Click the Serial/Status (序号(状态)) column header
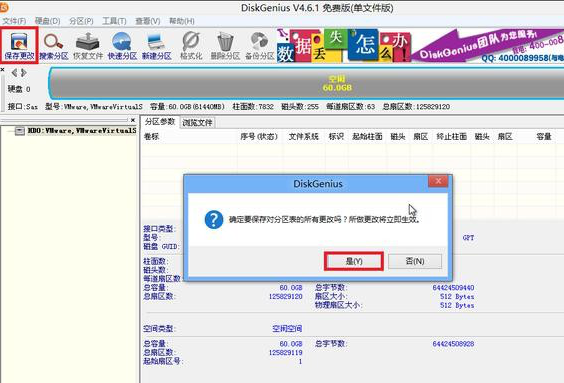This screenshot has width=564, height=383. point(259,137)
